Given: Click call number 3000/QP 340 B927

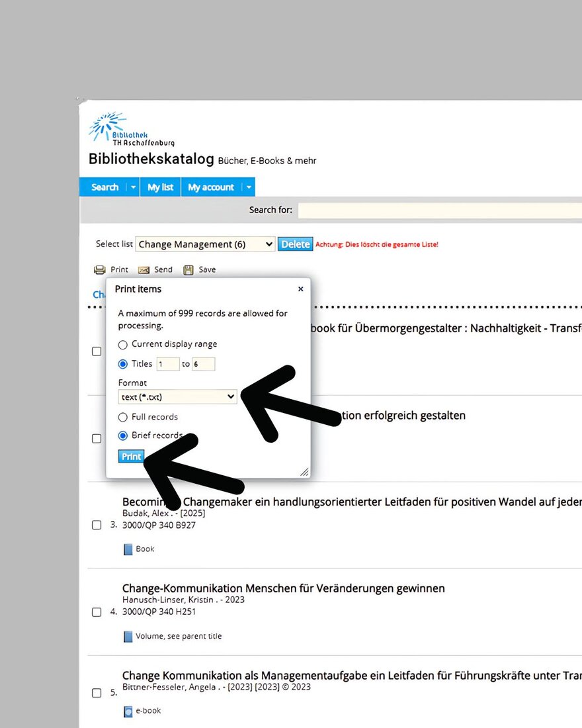Looking at the screenshot, I should click(159, 525).
